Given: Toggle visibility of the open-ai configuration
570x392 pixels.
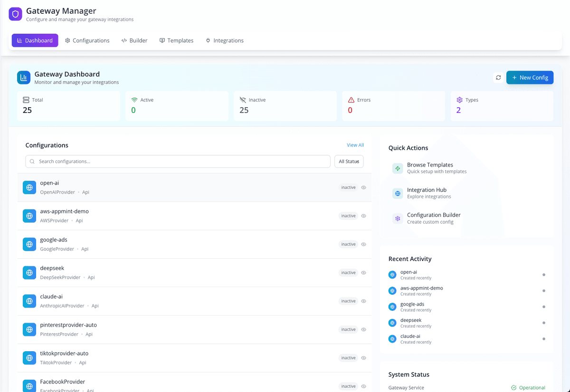Looking at the screenshot, I should click(x=363, y=187).
